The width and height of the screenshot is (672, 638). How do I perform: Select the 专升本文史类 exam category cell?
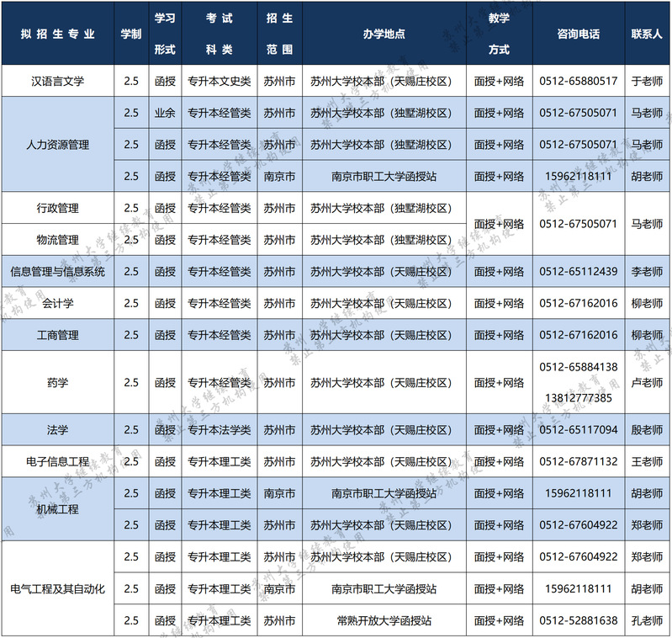coord(219,82)
